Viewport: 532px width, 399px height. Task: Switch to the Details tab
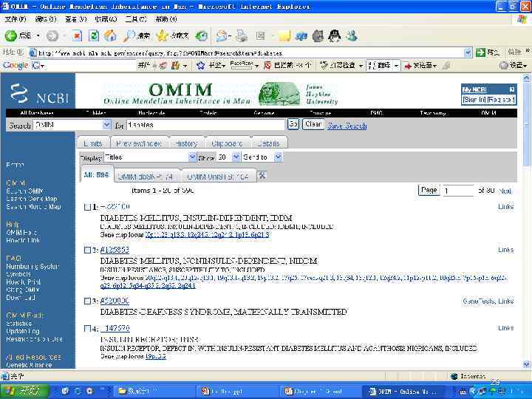(x=268, y=143)
